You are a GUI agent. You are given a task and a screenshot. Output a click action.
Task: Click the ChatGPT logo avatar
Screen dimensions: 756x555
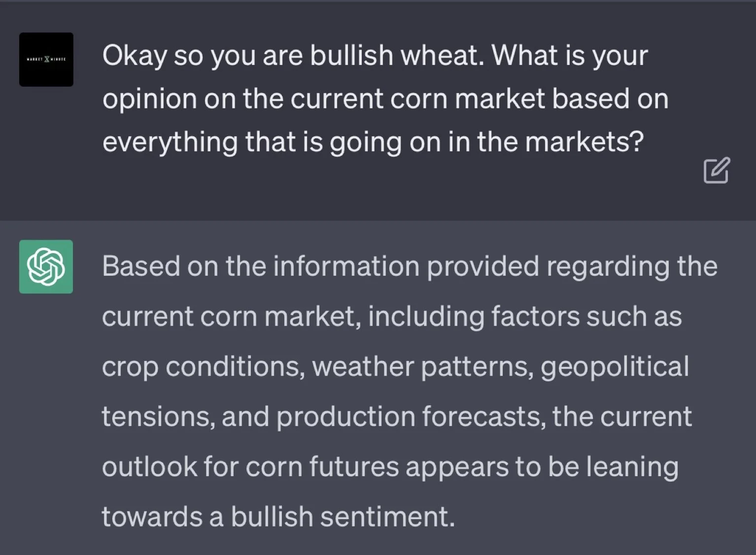coord(46,266)
